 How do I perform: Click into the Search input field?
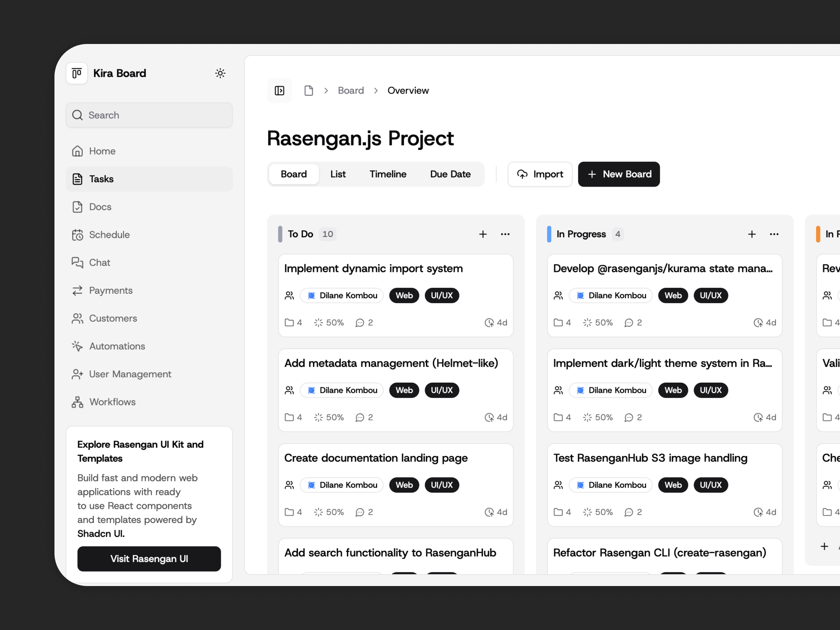[149, 115]
